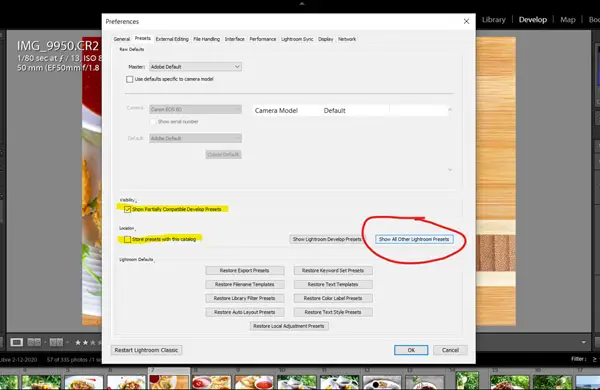Click the IMG_9950.CR2 info overlay text
This screenshot has height=390, width=600.
57,46
